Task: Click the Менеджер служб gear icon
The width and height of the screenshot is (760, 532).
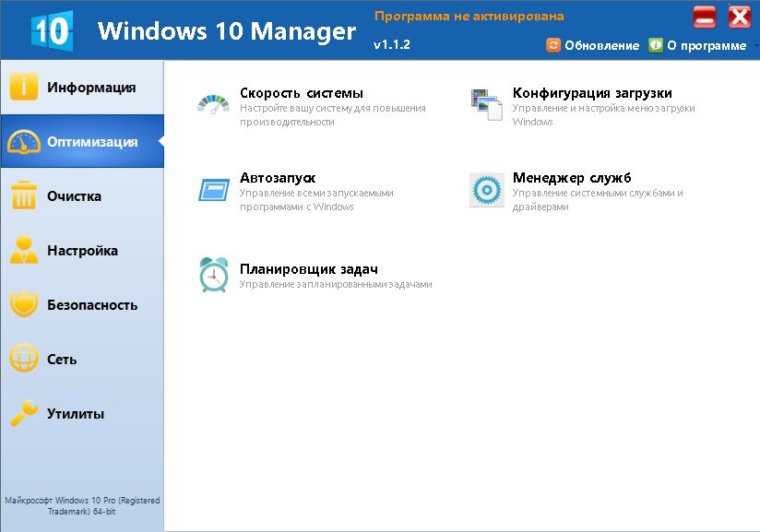Action: coord(487,189)
